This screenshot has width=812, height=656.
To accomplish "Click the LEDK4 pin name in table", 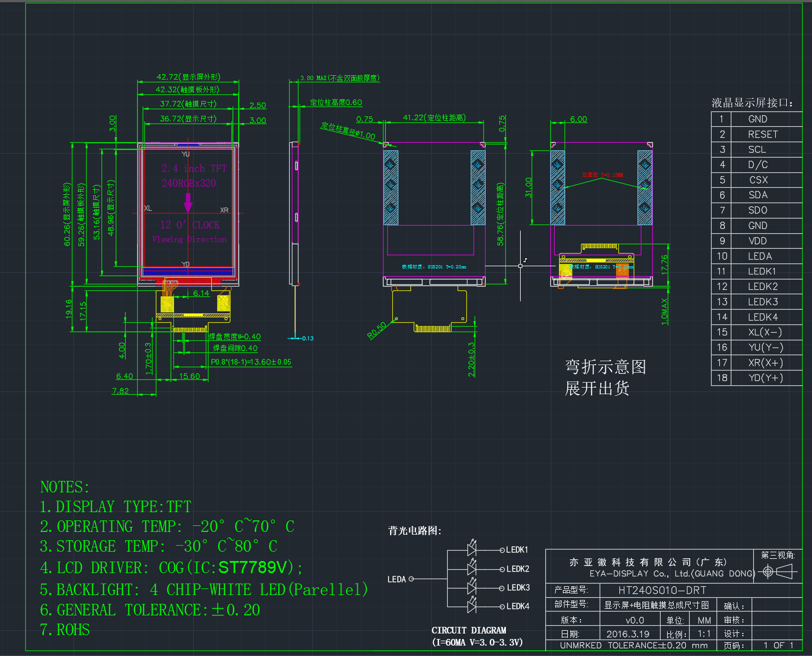I will pos(763,317).
